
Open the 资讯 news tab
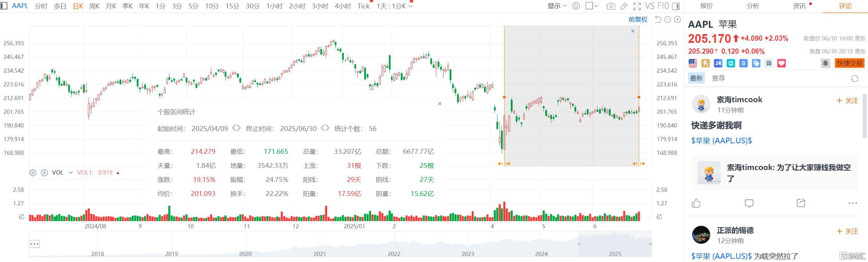coord(799,6)
